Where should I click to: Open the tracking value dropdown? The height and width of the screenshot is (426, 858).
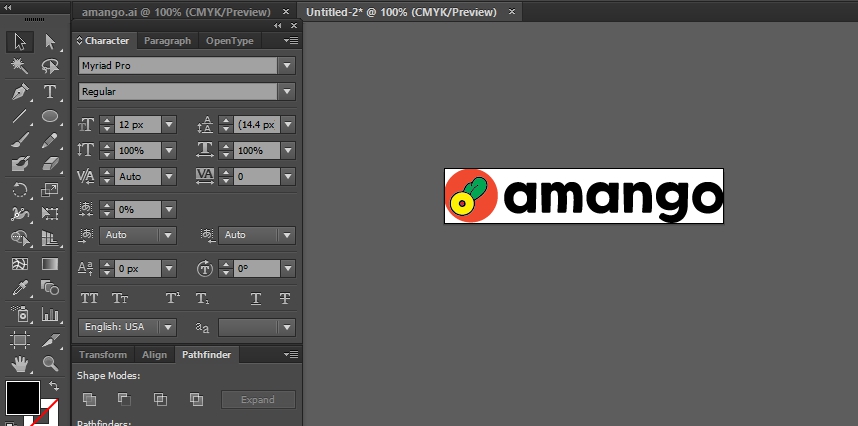point(288,177)
